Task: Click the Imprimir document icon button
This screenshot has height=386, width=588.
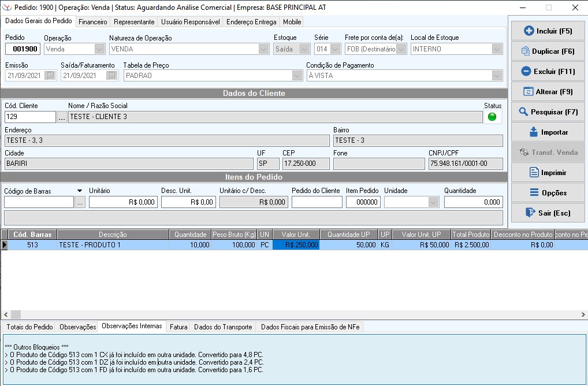Action: (547, 173)
